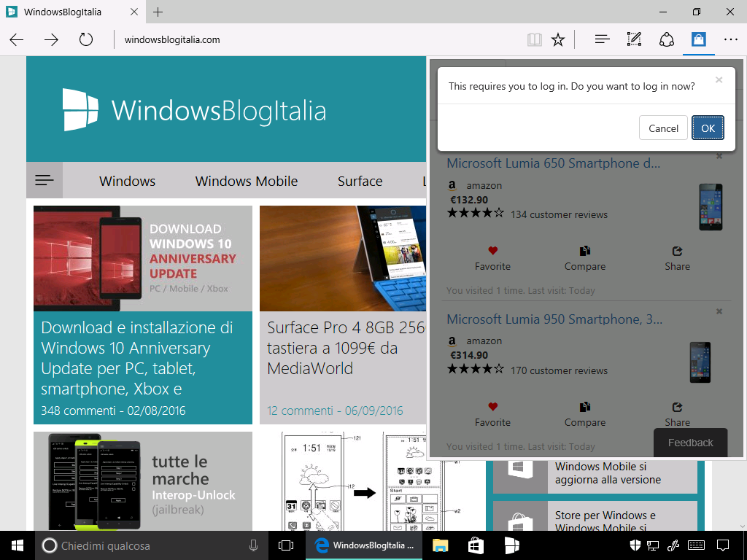Open Windows Defender shield tray icon

point(635,545)
